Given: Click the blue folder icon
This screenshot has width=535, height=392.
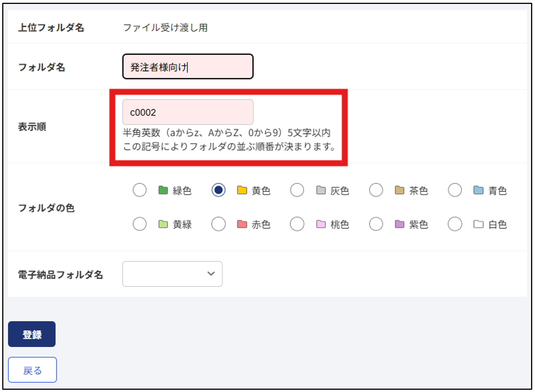Looking at the screenshot, I should click(479, 190).
